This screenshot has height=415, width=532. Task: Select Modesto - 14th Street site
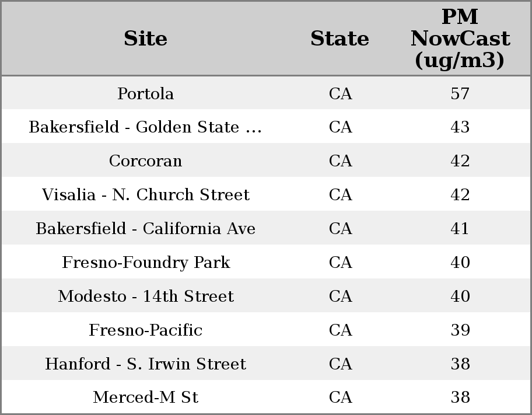tap(146, 297)
